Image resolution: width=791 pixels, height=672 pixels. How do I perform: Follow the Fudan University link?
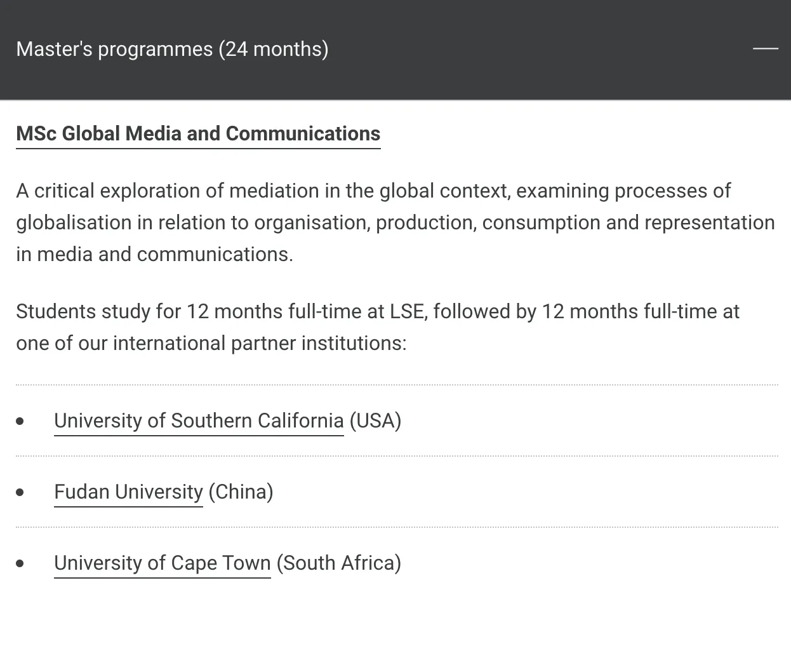click(128, 492)
